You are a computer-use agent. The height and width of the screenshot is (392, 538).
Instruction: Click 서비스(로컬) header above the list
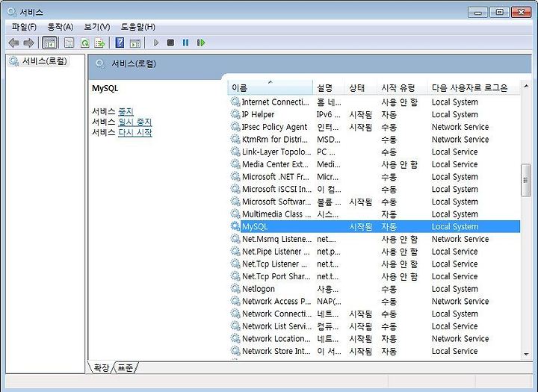click(134, 63)
